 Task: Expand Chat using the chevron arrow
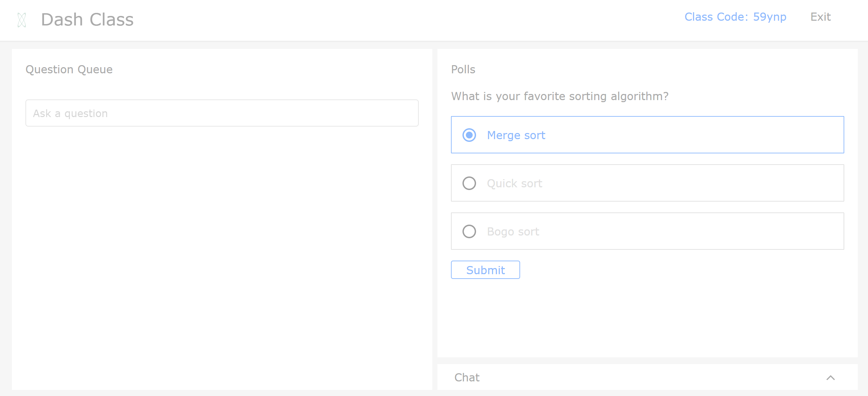pyautogui.click(x=830, y=378)
